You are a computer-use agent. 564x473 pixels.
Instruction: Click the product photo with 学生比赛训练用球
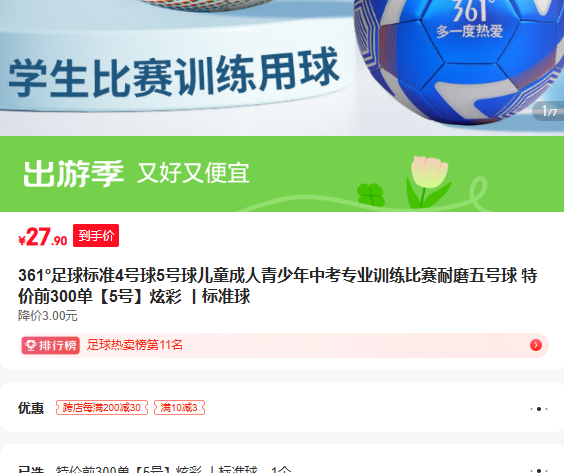click(x=282, y=68)
